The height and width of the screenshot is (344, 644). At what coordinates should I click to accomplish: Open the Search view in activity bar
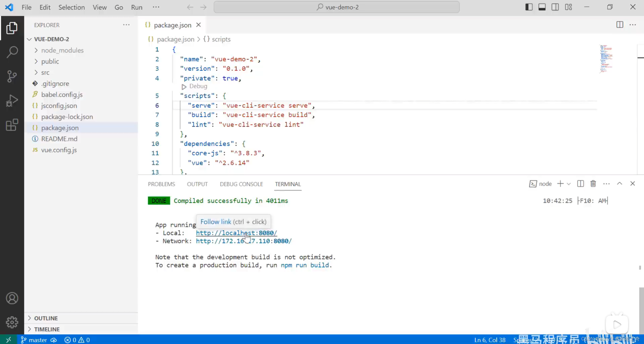(12, 52)
